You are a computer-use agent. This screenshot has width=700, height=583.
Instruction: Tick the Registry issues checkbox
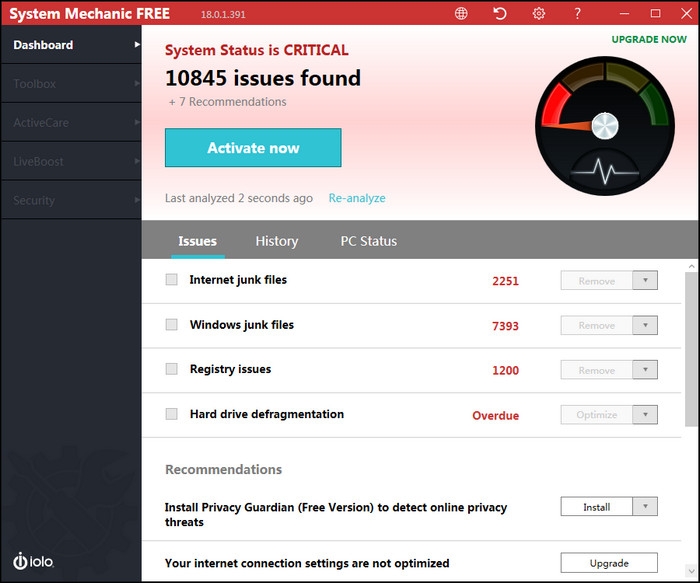pyautogui.click(x=171, y=369)
